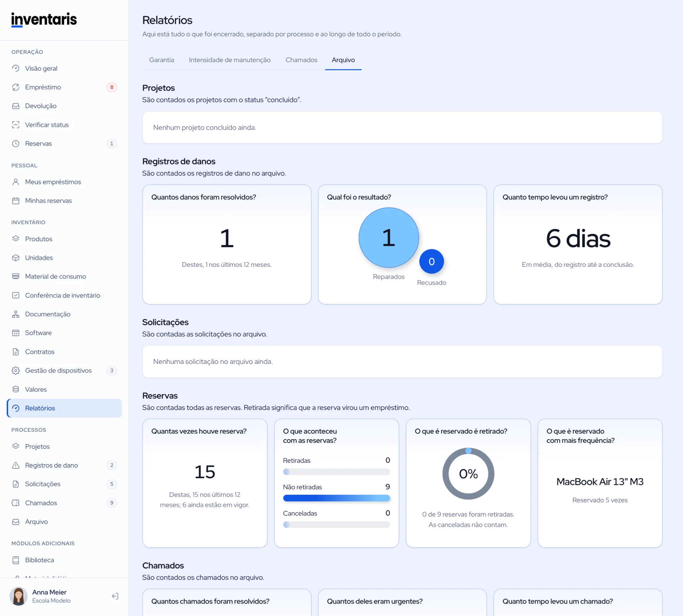683x616 pixels.
Task: Select Relatórios in the sidebar
Action: pyautogui.click(x=64, y=408)
